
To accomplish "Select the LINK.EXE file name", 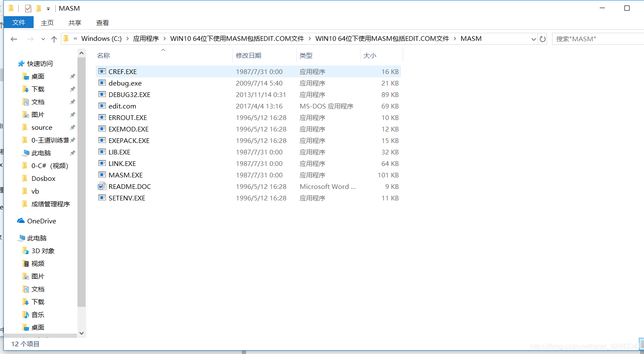I will (x=122, y=163).
